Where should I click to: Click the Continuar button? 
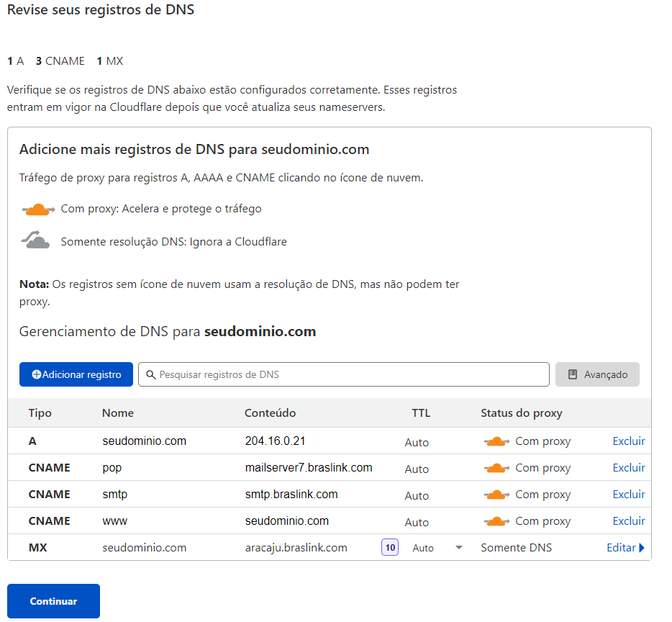tap(53, 601)
